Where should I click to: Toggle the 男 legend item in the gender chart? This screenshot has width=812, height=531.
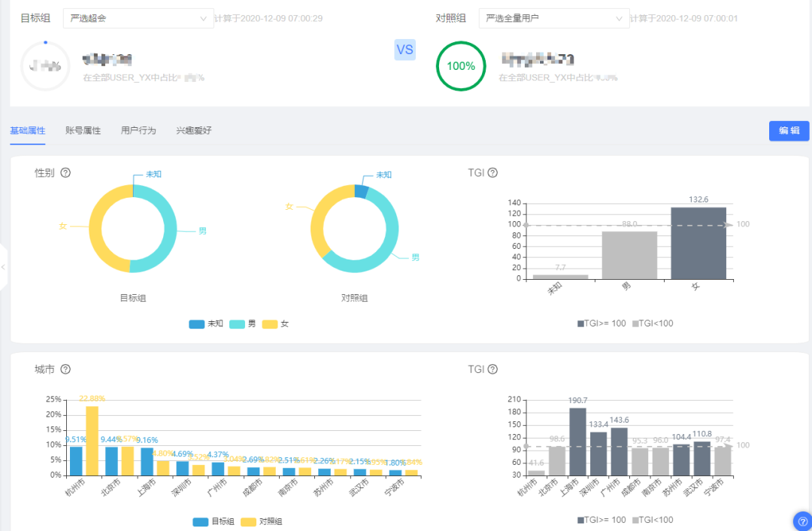(245, 324)
